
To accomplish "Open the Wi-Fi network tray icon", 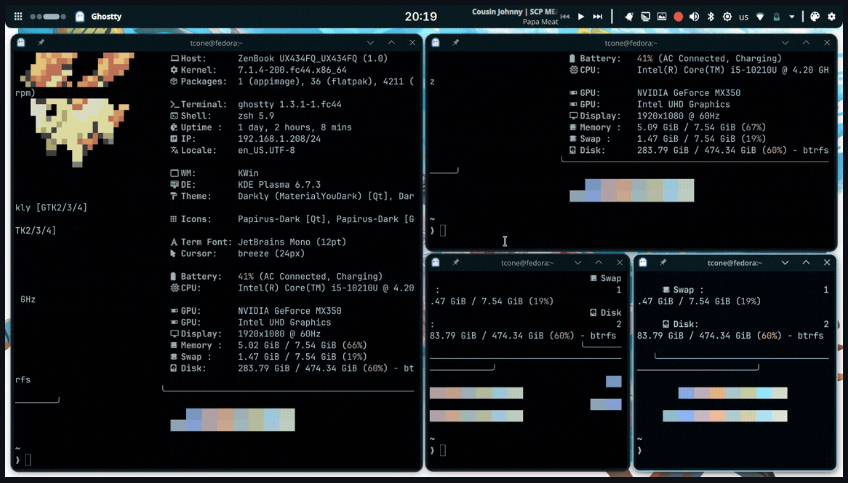I will 760,17.
